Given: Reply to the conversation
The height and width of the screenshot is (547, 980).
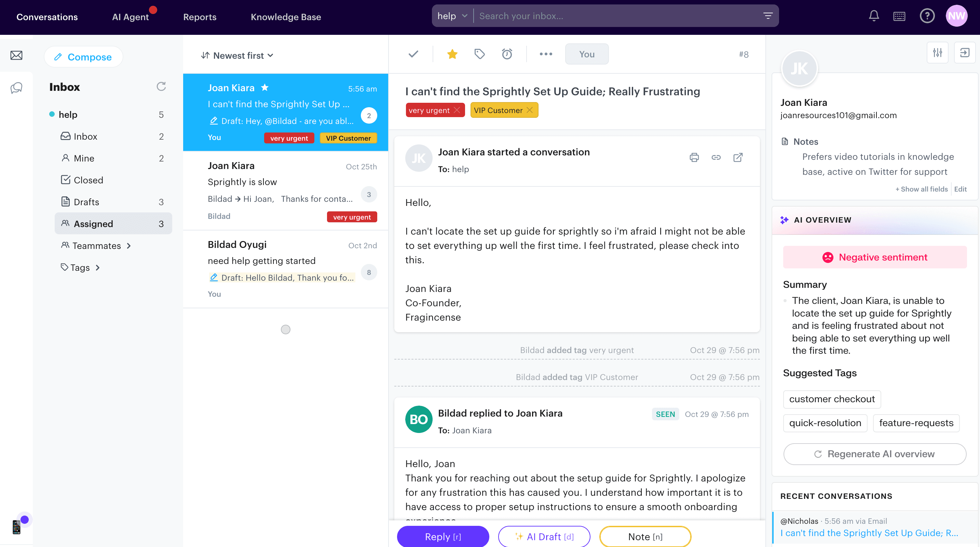Looking at the screenshot, I should [443, 536].
